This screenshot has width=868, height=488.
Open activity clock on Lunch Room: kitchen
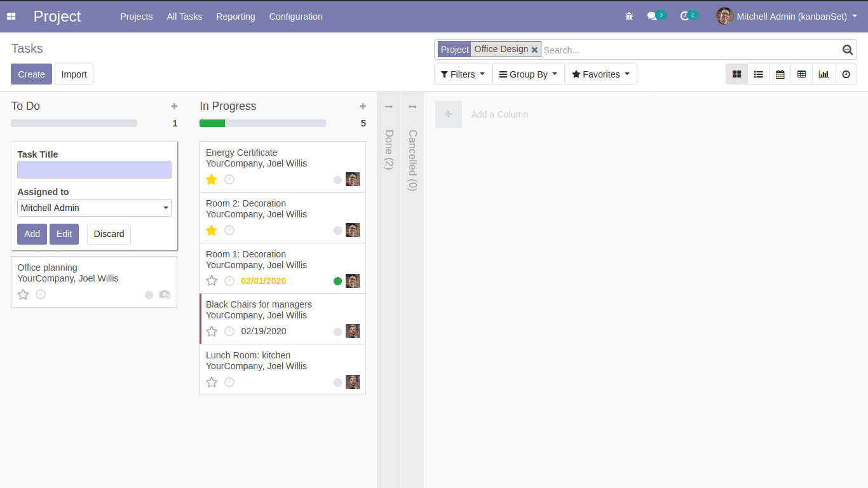[229, 382]
